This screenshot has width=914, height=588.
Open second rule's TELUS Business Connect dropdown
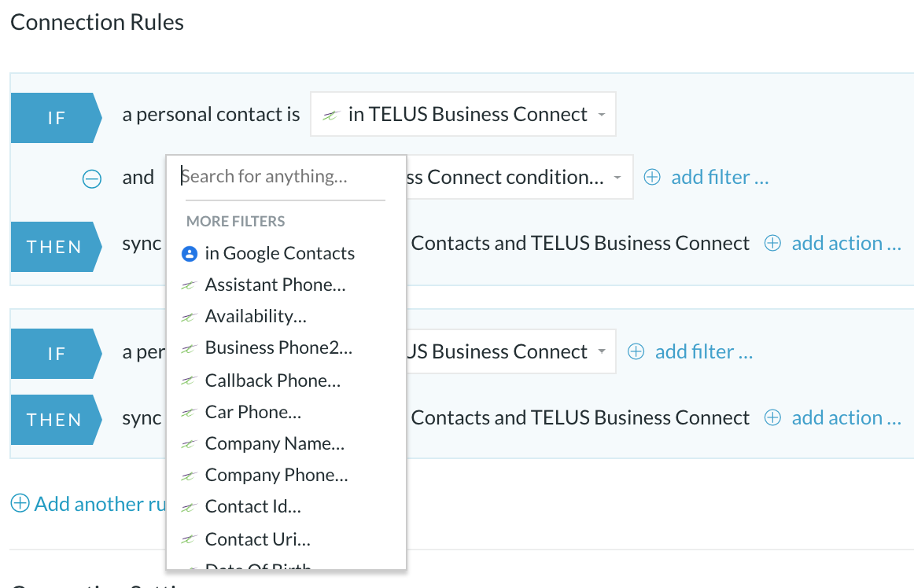(510, 351)
